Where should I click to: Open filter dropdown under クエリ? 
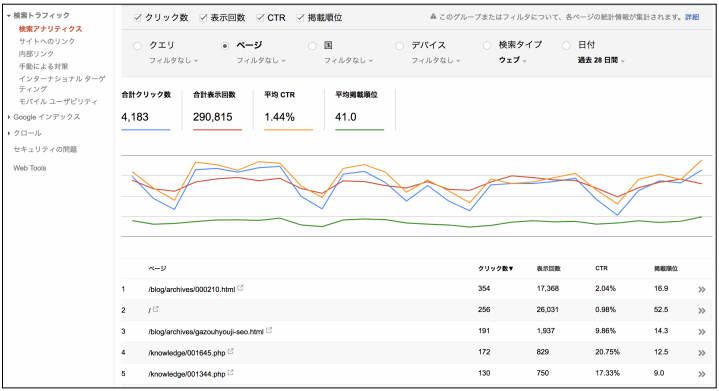[173, 61]
